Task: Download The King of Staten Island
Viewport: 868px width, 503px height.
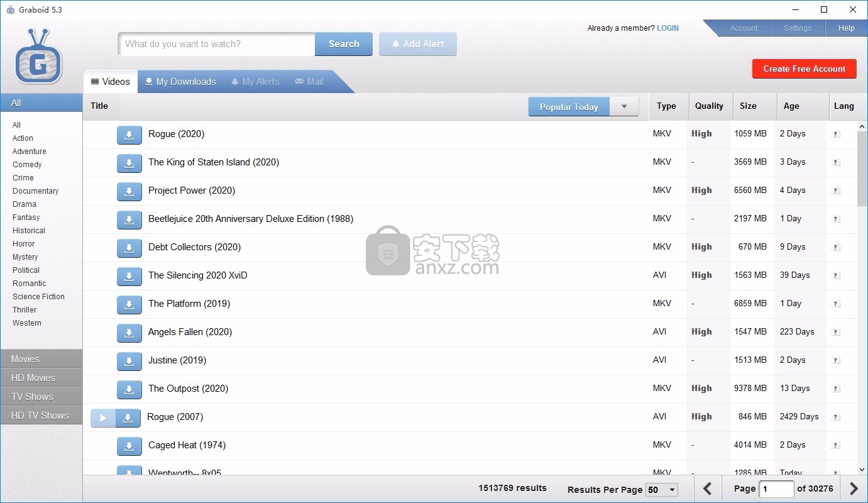Action: (129, 163)
